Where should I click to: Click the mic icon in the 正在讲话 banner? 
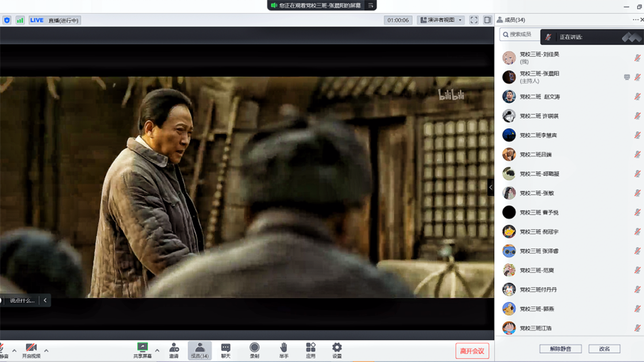point(549,37)
